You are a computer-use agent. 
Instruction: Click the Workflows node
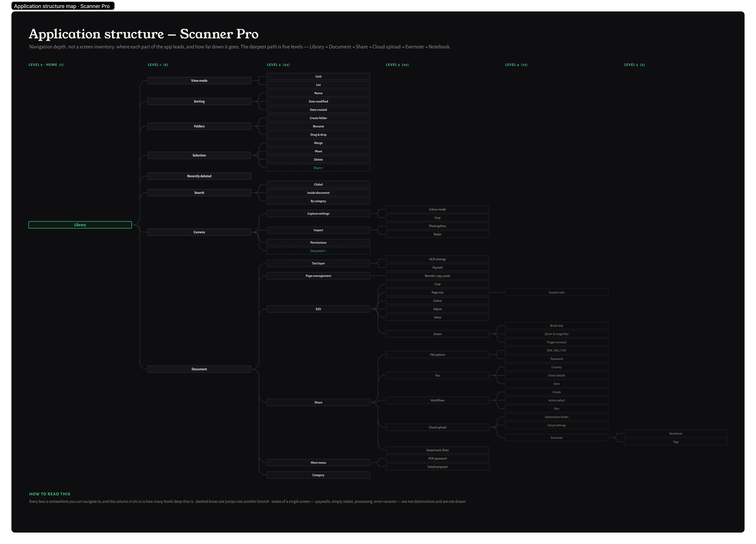pos(437,400)
